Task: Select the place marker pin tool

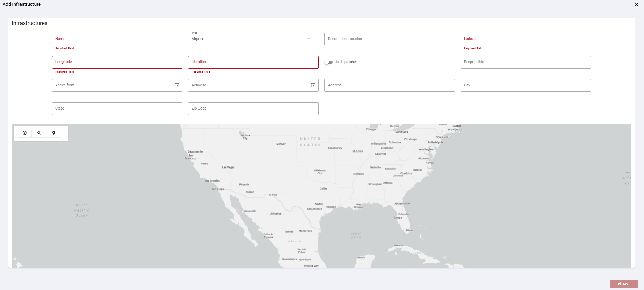Action: point(54,133)
